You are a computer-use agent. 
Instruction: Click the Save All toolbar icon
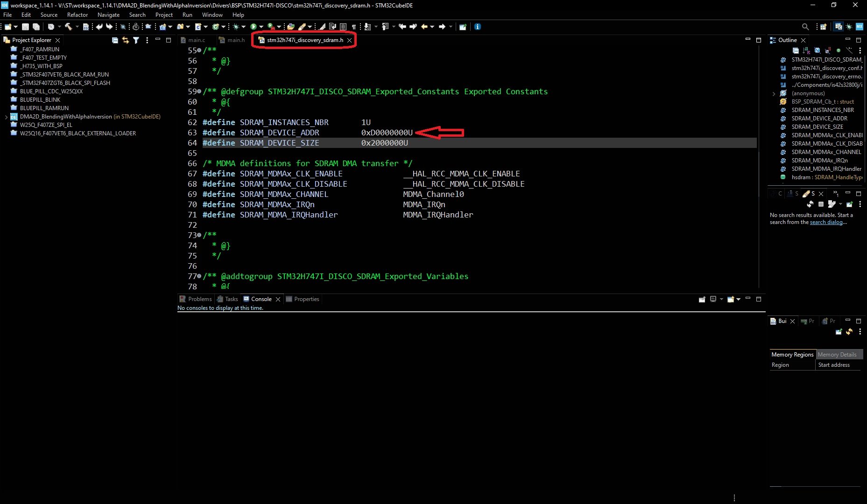(36, 27)
